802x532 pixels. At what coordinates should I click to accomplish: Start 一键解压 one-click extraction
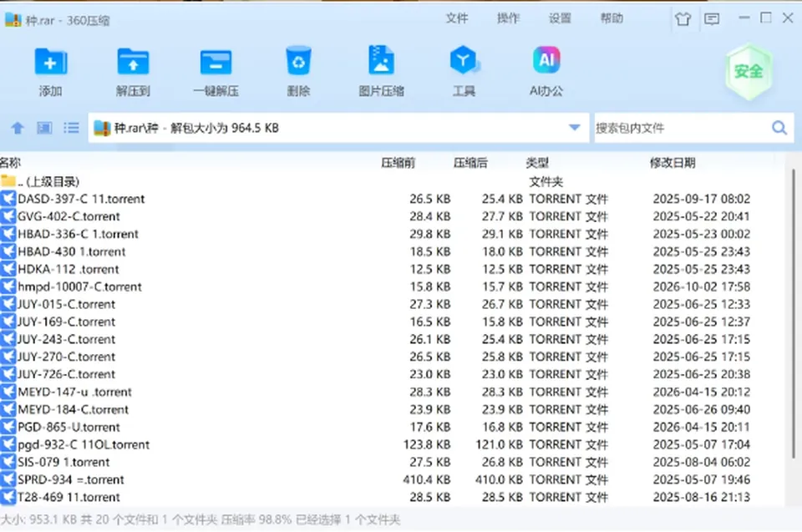point(216,63)
